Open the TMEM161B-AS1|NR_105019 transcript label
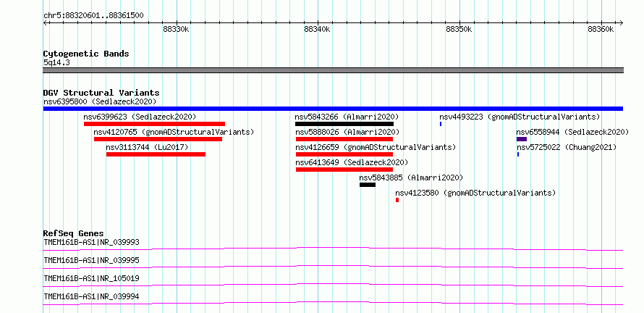Image resolution: width=644 pixels, height=313 pixels. (x=92, y=278)
